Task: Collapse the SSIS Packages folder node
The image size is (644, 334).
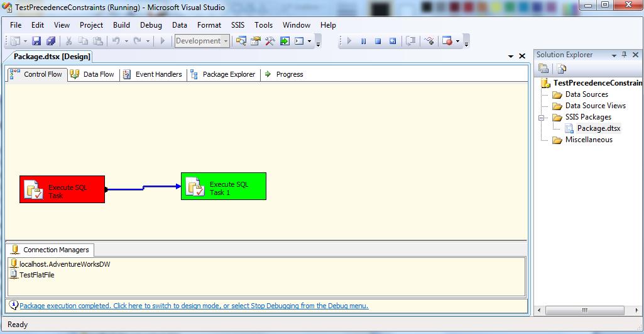Action: coord(542,117)
